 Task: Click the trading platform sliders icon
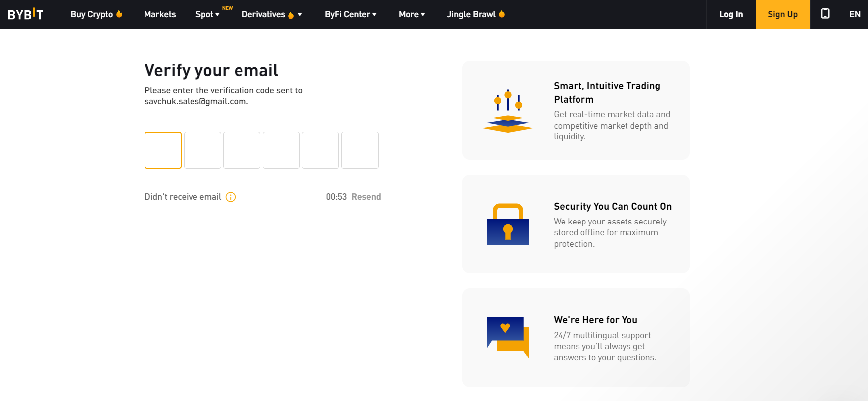click(508, 111)
